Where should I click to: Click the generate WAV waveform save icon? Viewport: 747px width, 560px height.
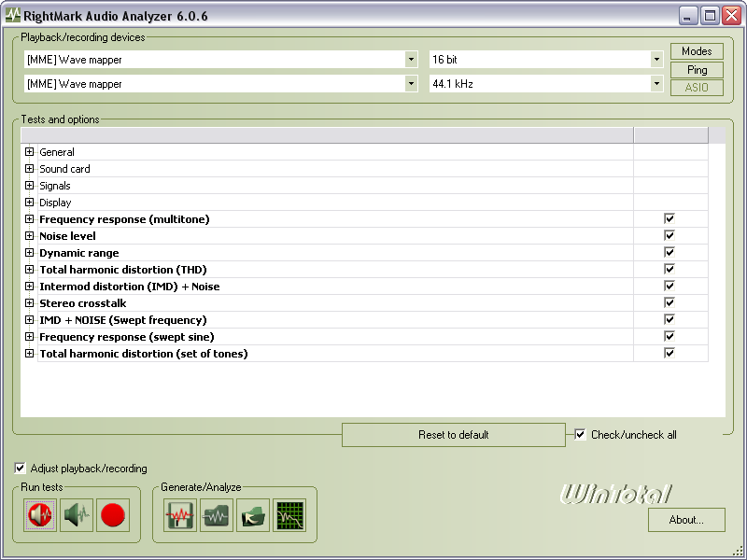tap(180, 515)
